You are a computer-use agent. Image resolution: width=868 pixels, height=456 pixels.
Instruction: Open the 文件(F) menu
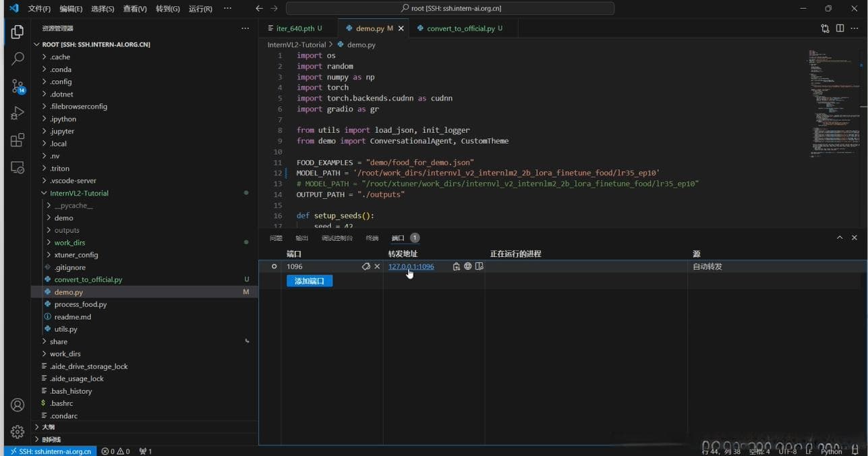[x=39, y=9]
